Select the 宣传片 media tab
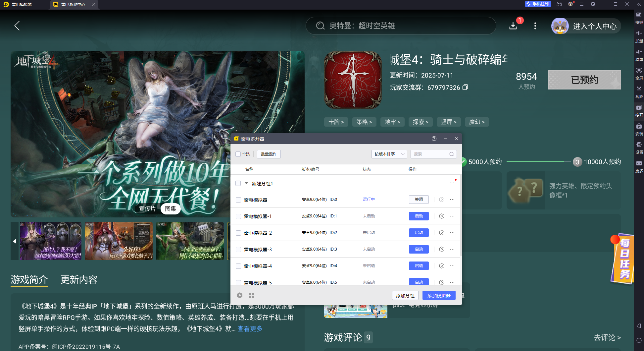The image size is (644, 351). 147,209
